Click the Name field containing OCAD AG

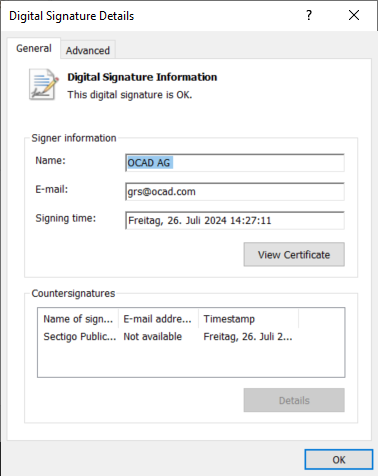pos(235,163)
